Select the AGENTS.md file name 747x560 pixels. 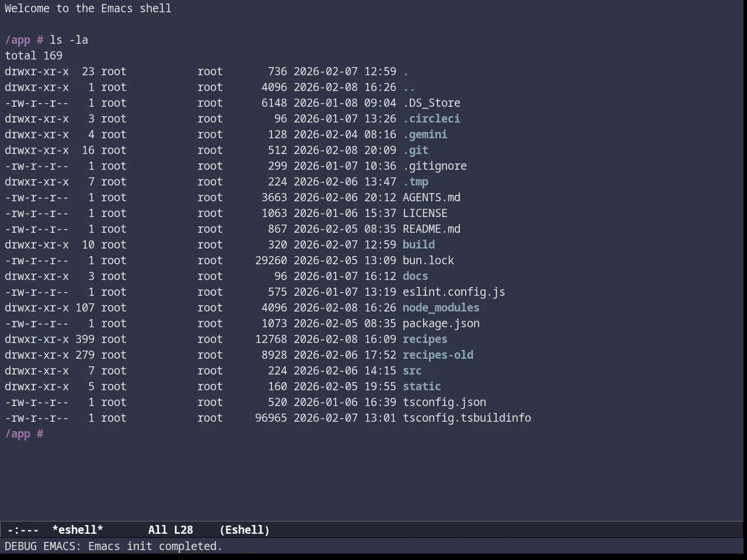431,197
